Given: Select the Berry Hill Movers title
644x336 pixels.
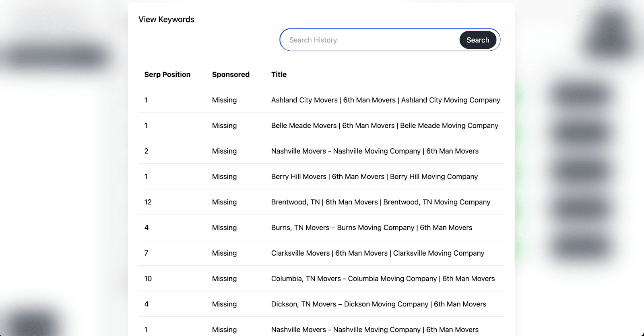Looking at the screenshot, I should 374,176.
